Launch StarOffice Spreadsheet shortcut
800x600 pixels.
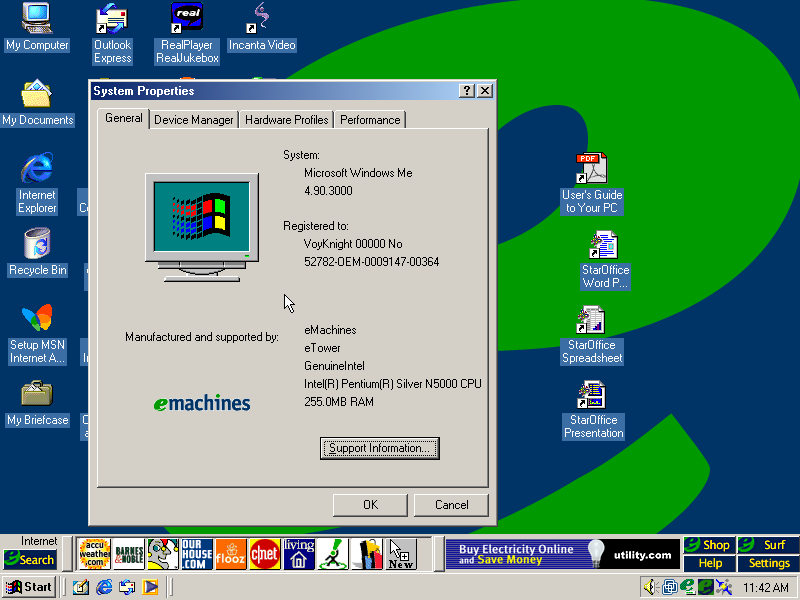pyautogui.click(x=591, y=320)
